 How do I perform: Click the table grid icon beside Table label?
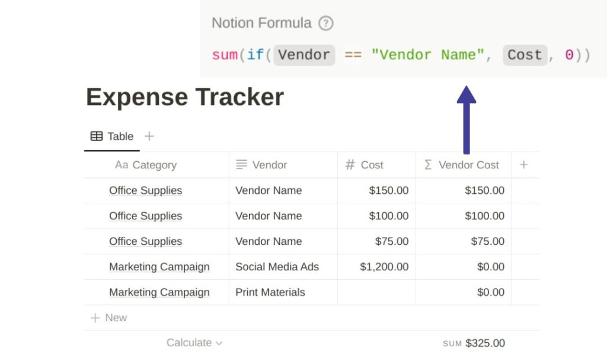96,136
